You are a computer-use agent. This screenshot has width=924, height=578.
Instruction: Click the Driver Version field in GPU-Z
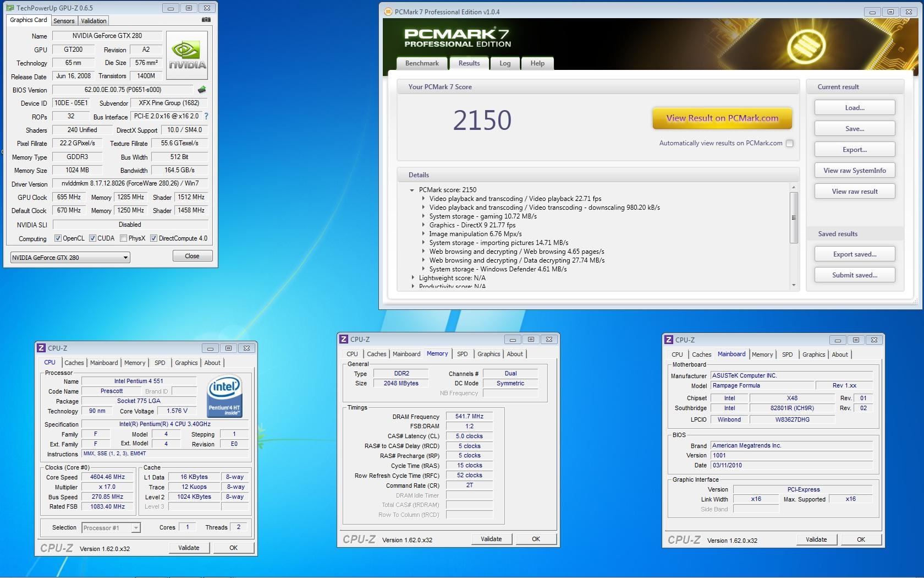pyautogui.click(x=130, y=183)
